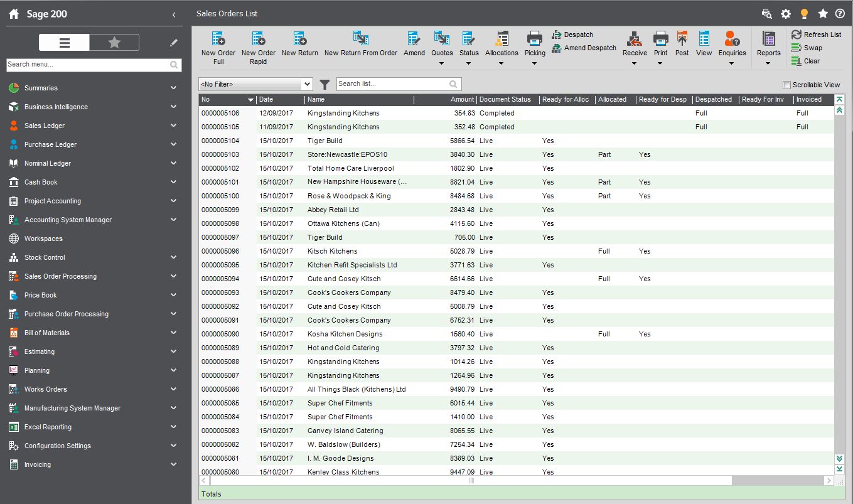Create a New Order Rapid
853x504 pixels.
259,48
